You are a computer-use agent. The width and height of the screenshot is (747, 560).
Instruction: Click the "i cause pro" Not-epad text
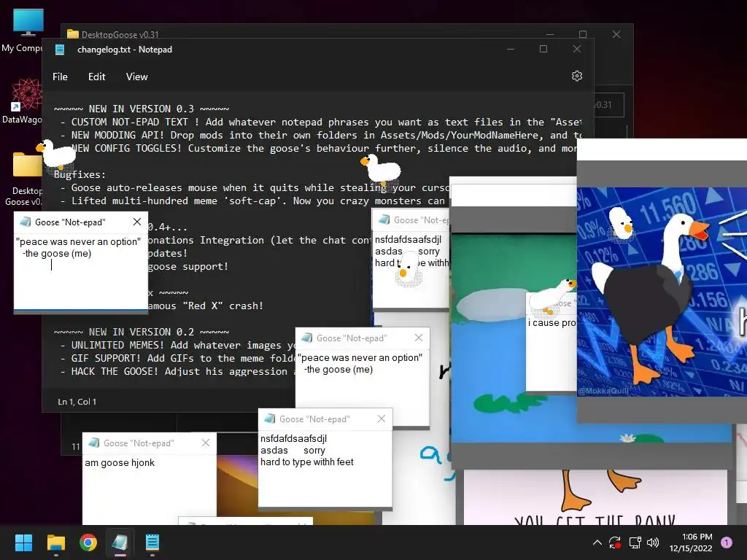coord(551,322)
